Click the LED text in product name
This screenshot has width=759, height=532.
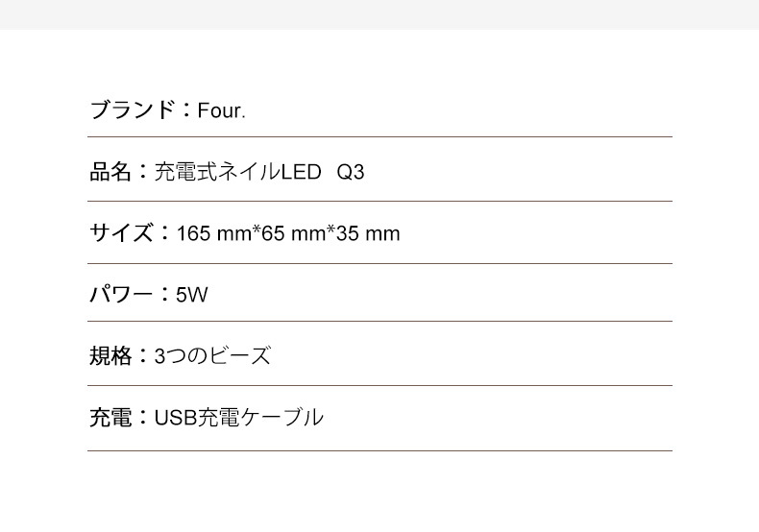click(300, 174)
